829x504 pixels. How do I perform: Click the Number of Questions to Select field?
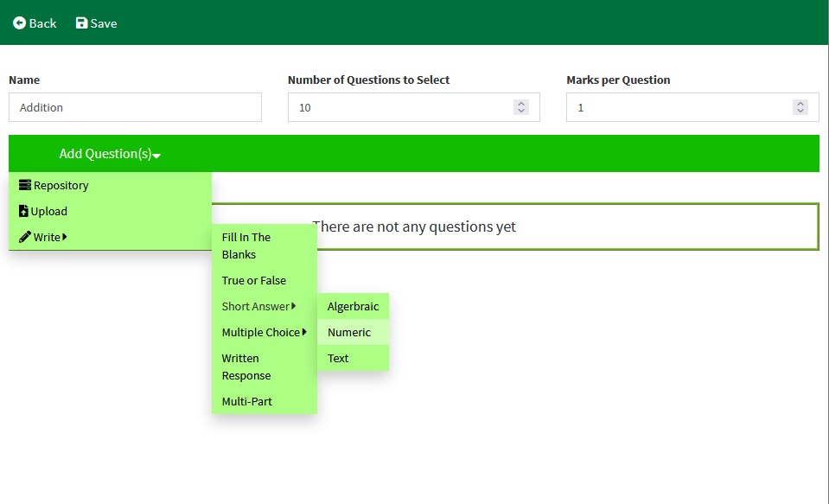pyautogui.click(x=398, y=107)
